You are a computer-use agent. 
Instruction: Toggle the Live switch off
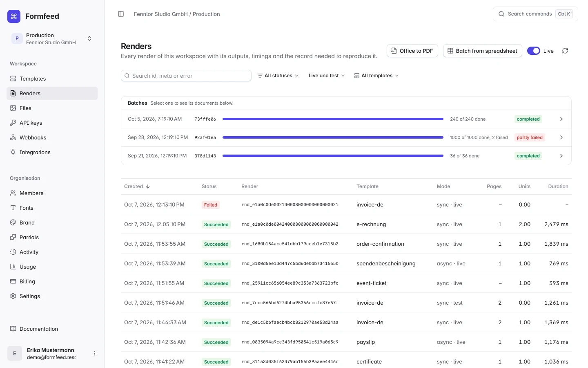tap(534, 51)
